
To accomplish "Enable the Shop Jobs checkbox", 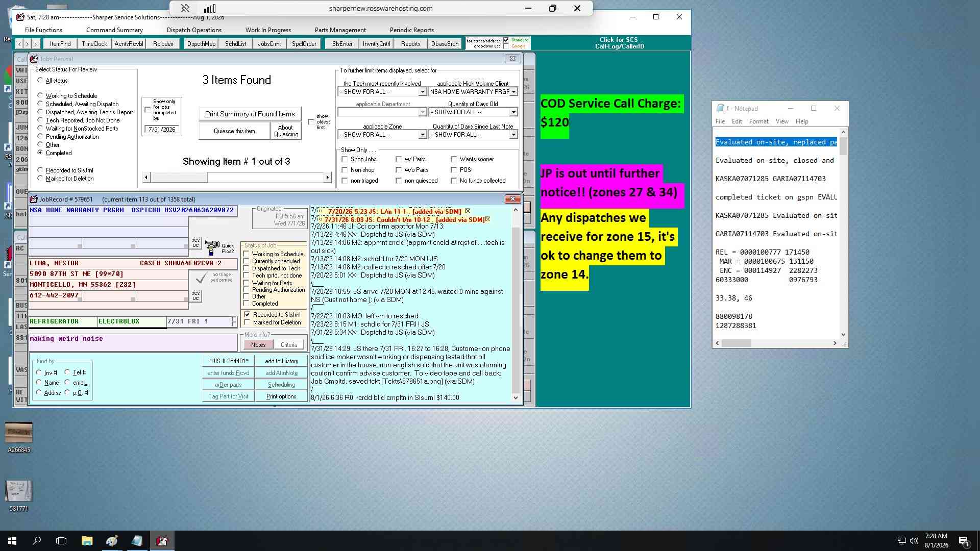I will click(x=345, y=159).
